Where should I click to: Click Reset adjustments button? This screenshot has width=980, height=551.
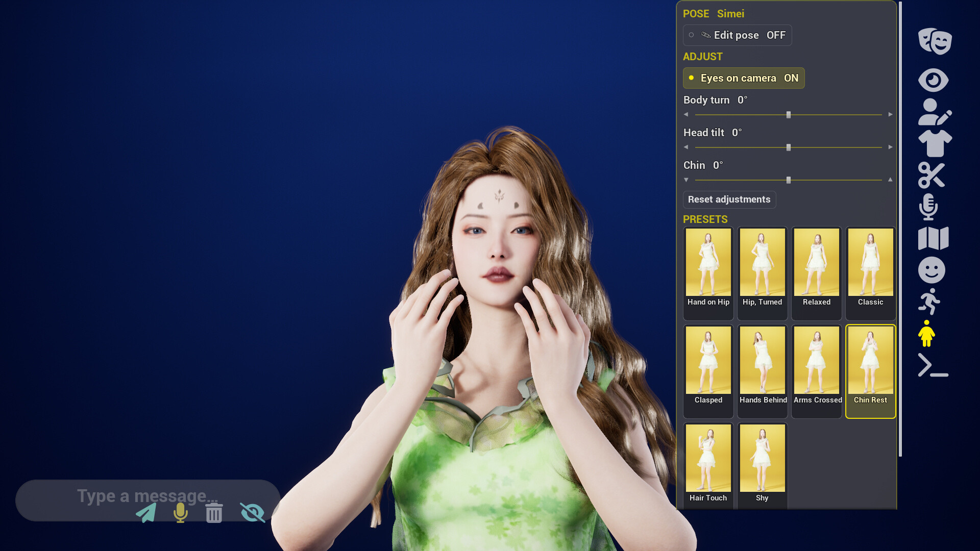pos(729,199)
